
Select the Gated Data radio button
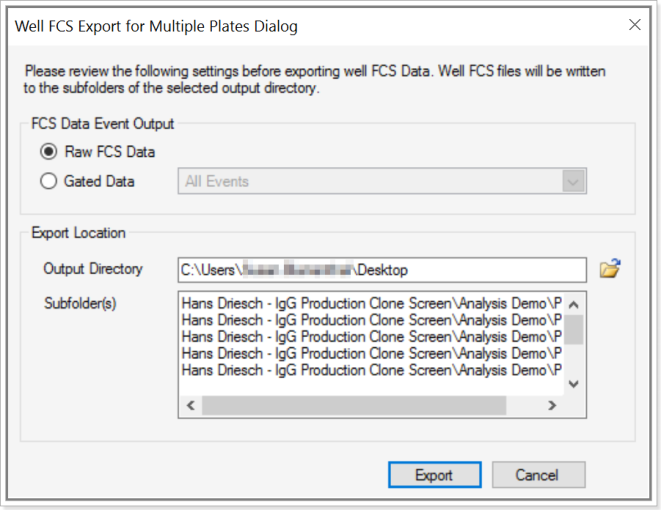tap(49, 181)
